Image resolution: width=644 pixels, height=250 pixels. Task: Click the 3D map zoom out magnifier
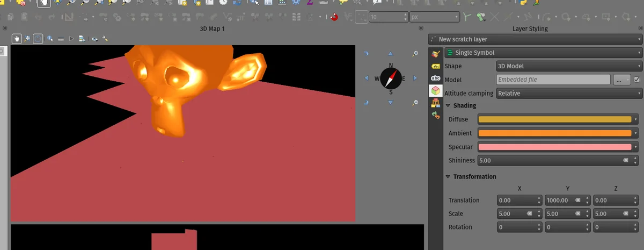coord(415,102)
